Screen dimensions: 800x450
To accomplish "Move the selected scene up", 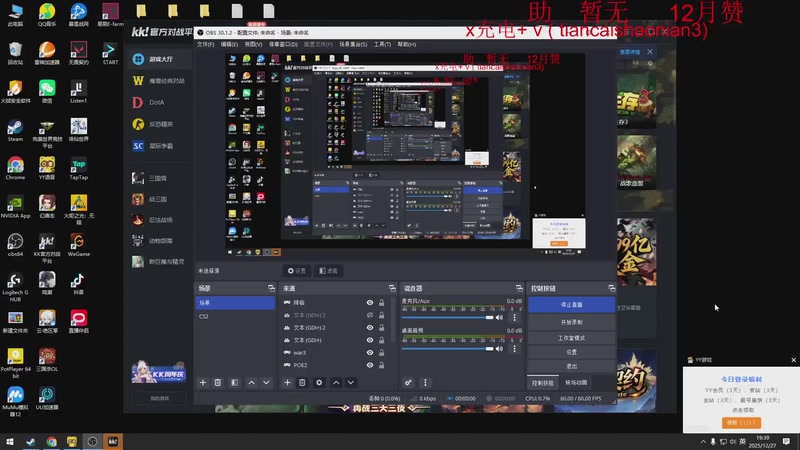I will 252,383.
